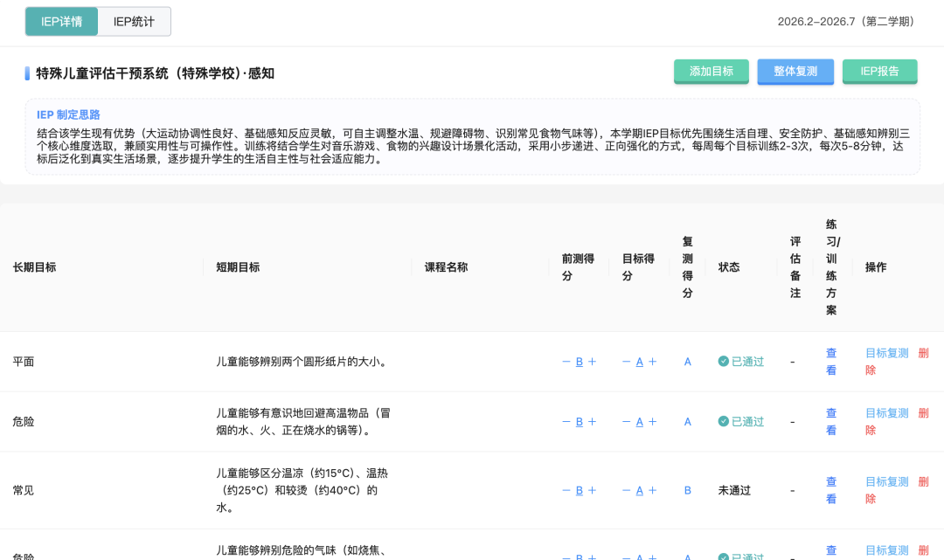Open the IEP统计 tab
Screen dimensions: 944x560
point(134,22)
